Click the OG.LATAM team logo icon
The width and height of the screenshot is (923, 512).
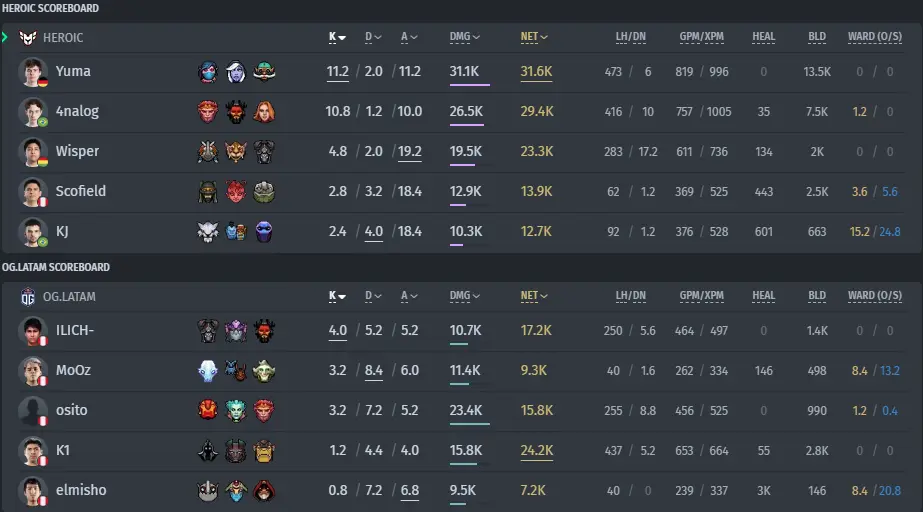click(x=28, y=297)
